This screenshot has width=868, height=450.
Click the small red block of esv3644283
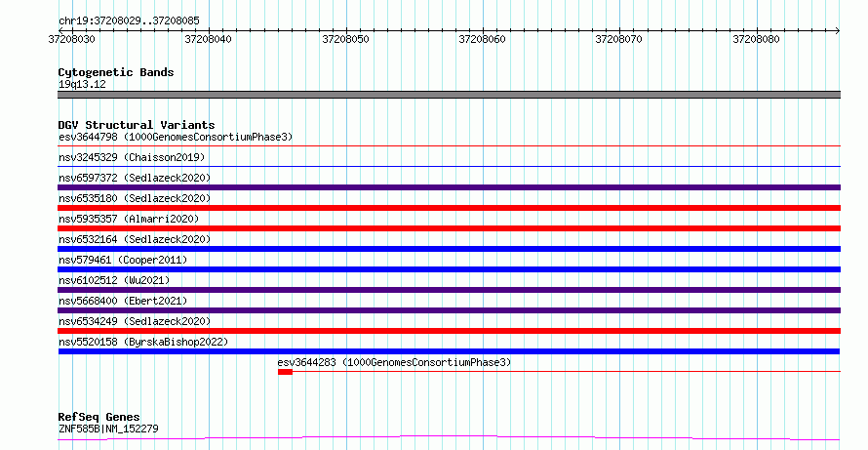285,372
